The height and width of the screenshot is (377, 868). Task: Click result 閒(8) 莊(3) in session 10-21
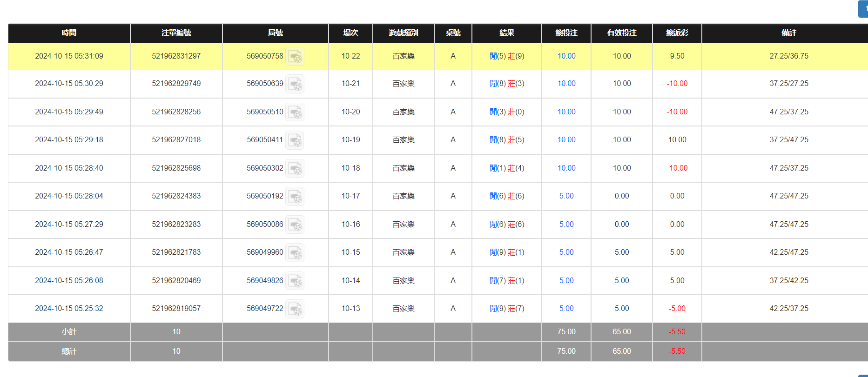[x=506, y=84]
